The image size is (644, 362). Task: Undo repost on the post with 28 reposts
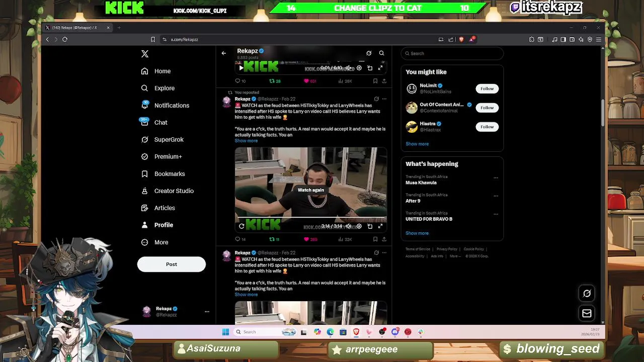[x=275, y=81]
